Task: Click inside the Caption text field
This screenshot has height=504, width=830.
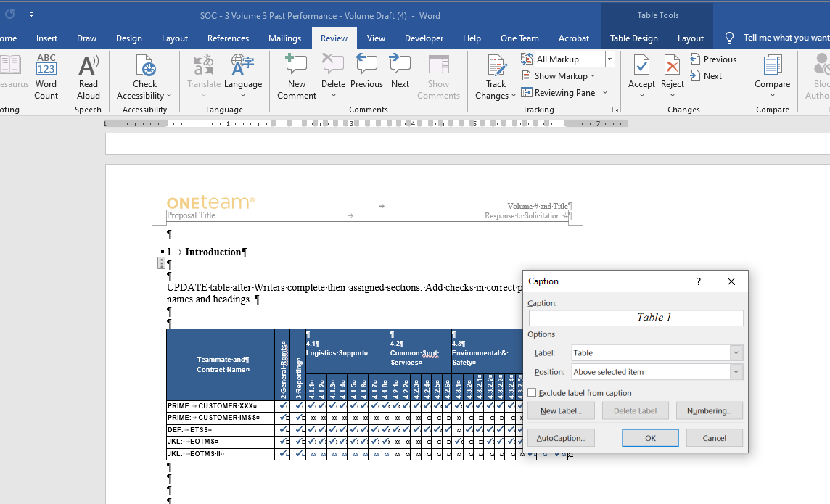Action: 635,318
